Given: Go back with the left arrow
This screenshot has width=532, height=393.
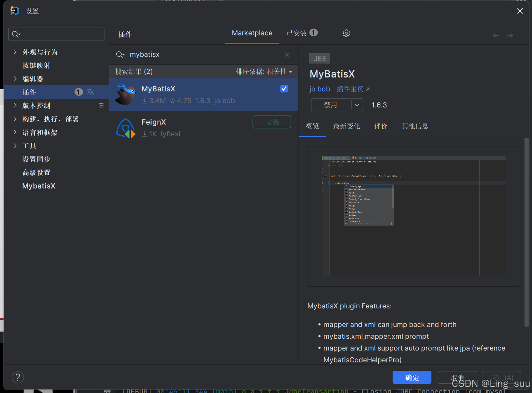Looking at the screenshot, I should click(496, 35).
